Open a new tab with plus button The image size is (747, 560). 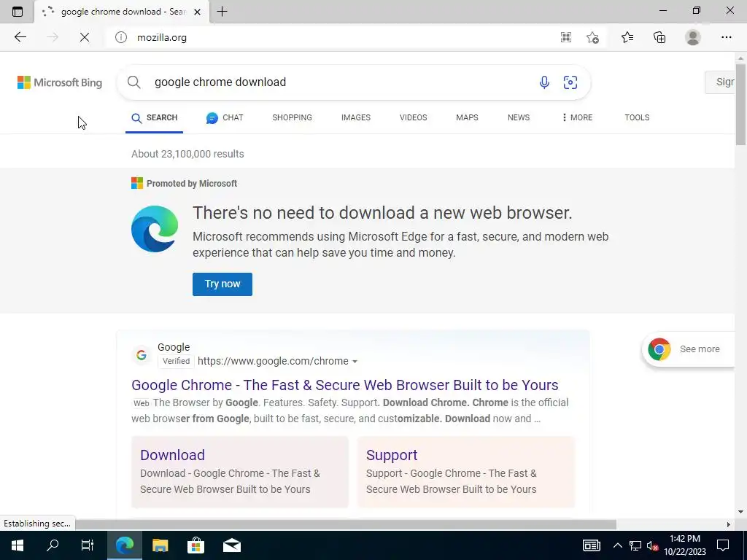(222, 12)
